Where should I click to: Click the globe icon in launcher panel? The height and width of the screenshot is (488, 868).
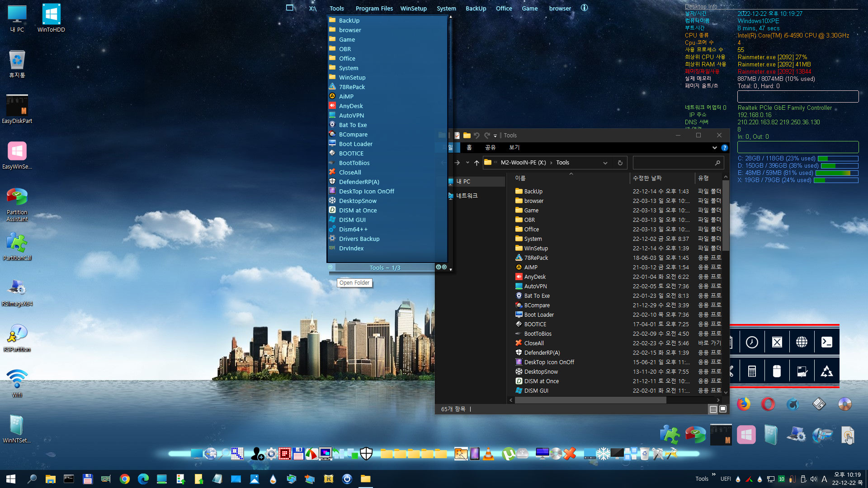coord(802,342)
